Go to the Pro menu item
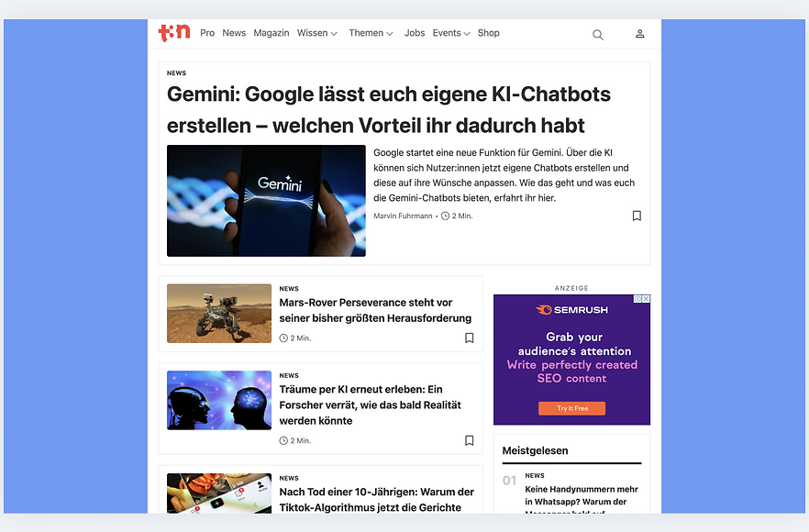The width and height of the screenshot is (809, 532). [207, 33]
